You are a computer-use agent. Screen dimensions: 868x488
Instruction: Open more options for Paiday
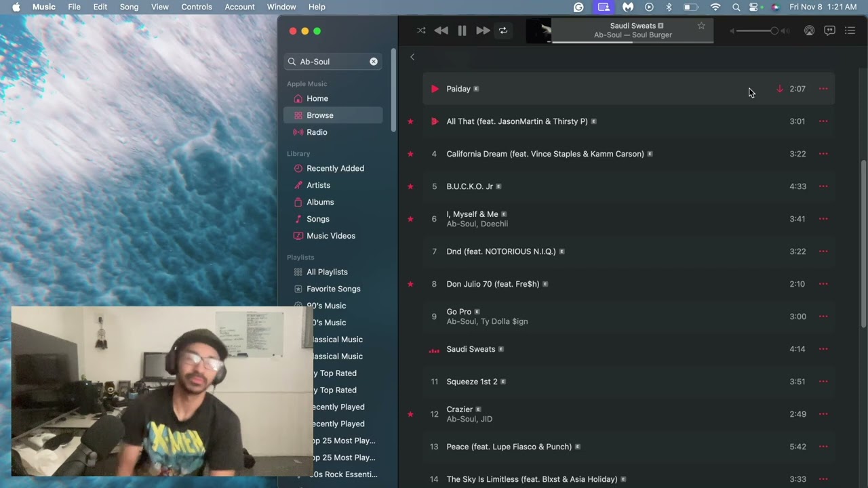point(823,89)
